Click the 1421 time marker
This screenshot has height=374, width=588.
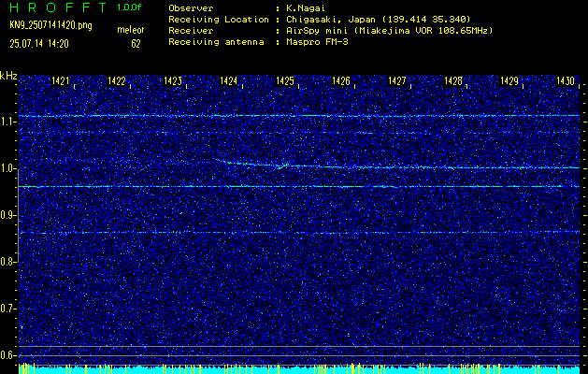(61, 81)
